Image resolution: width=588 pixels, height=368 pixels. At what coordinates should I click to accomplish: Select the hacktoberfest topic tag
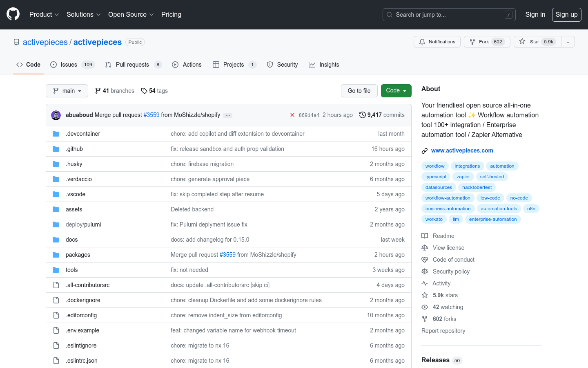click(x=477, y=187)
